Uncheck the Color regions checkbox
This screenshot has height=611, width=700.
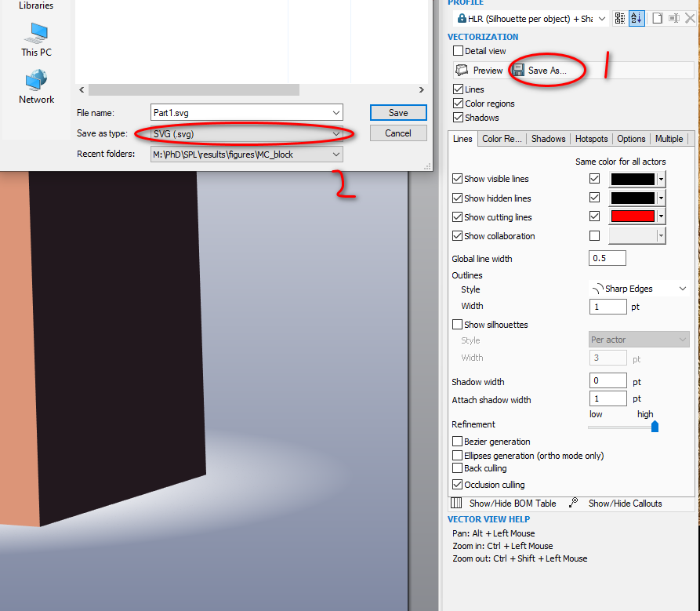[458, 104]
